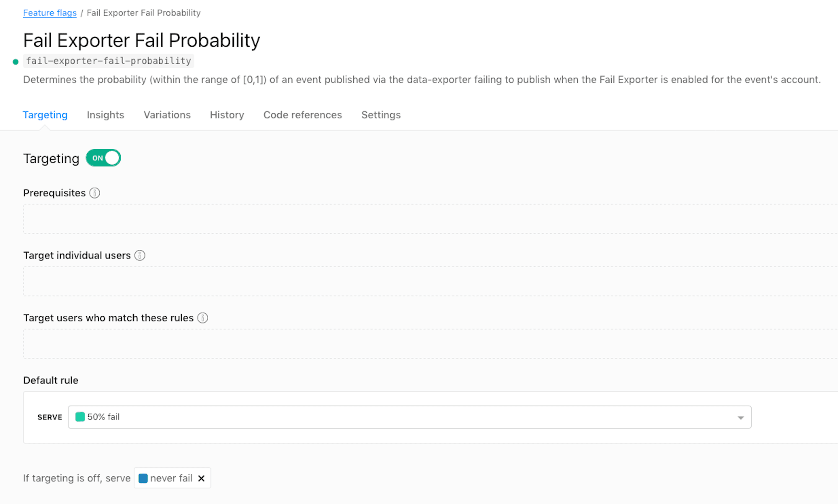
Task: Follow the Feature flags breadcrumb link
Action: coord(50,13)
